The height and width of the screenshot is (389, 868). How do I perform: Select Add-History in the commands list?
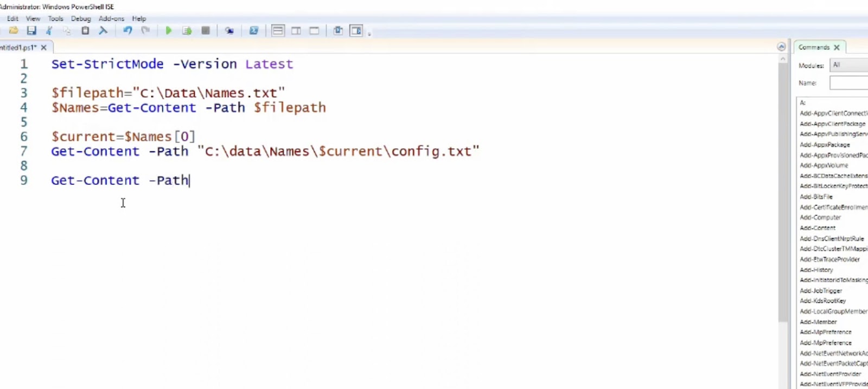[x=816, y=270]
